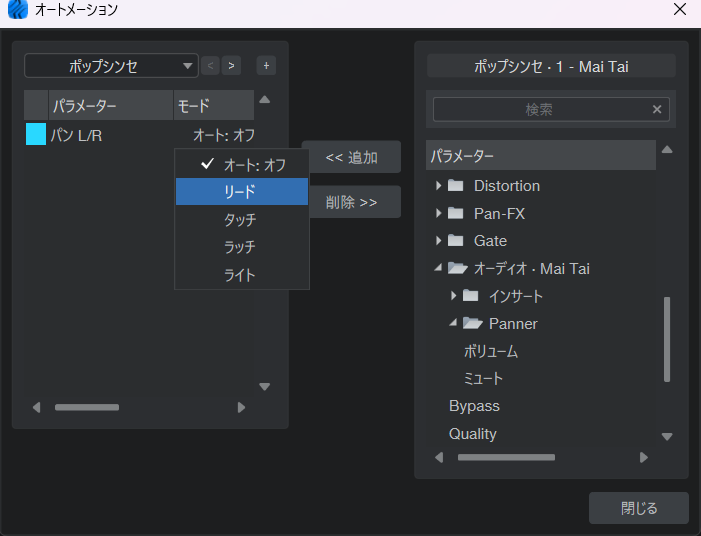Viewport: 701px width, 536px height.
Task: Select the Distortion folder icon
Action: click(456, 185)
